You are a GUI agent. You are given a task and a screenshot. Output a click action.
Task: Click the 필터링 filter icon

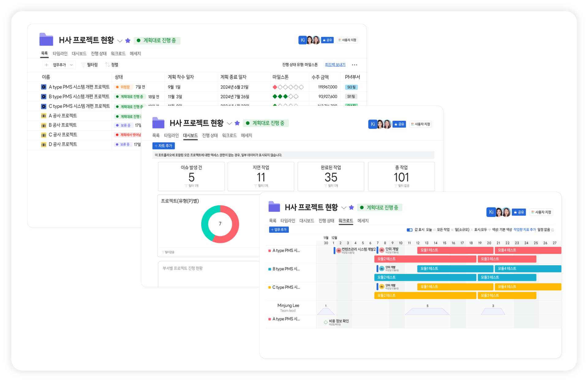click(83, 65)
